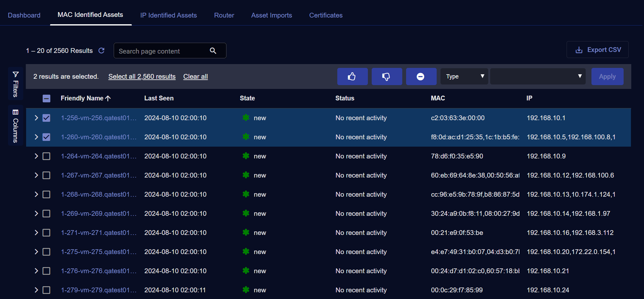The image size is (644, 299).
Task: Open the Columns side panel
Action: click(15, 126)
